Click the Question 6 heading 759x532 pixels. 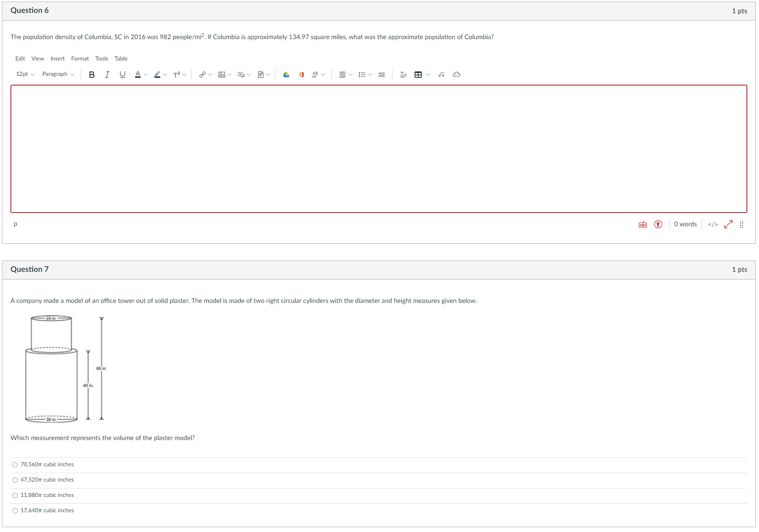click(x=29, y=10)
